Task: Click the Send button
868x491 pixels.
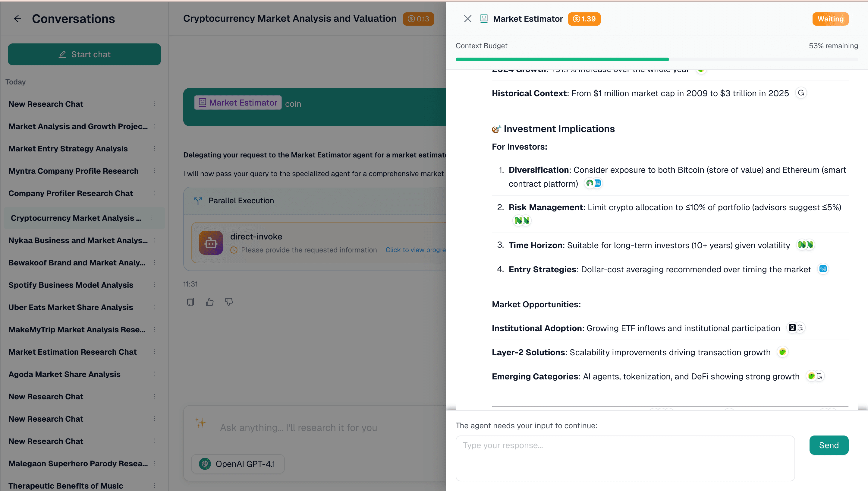Action: [829, 445]
